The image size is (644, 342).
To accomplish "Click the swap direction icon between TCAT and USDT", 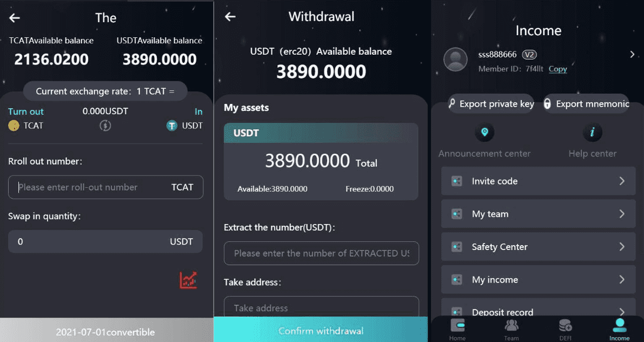I will point(105,126).
